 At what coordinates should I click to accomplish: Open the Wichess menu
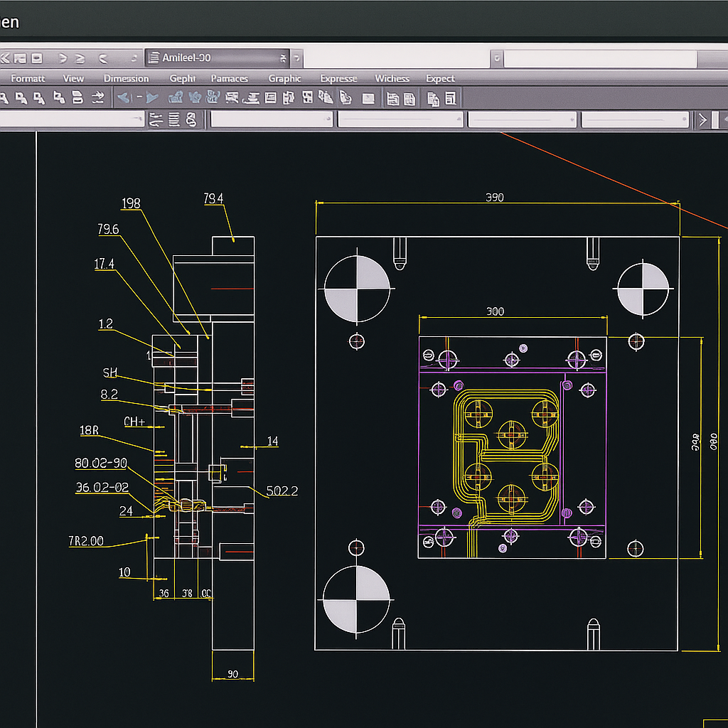[x=392, y=78]
